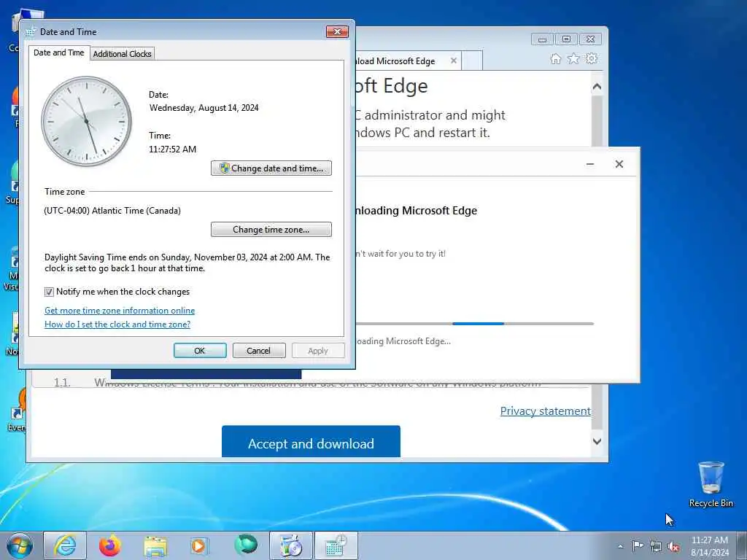Close the Edge installer window
The height and width of the screenshot is (560, 747).
619,164
